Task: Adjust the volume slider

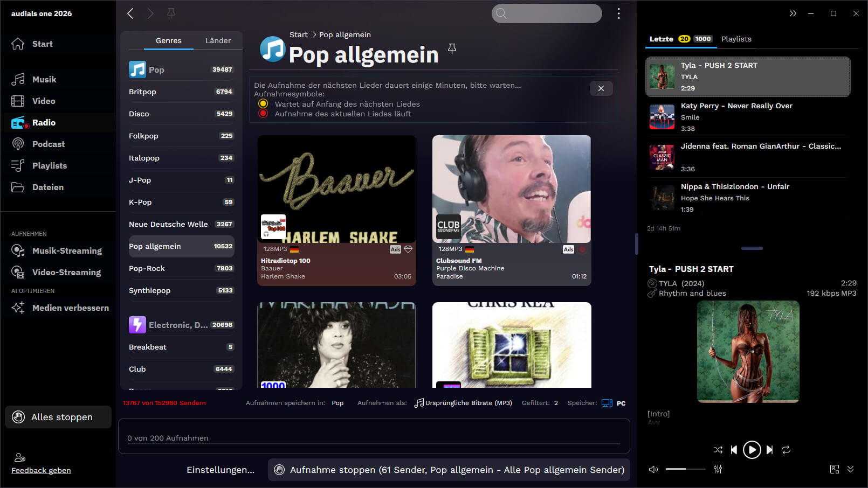Action: click(685, 469)
